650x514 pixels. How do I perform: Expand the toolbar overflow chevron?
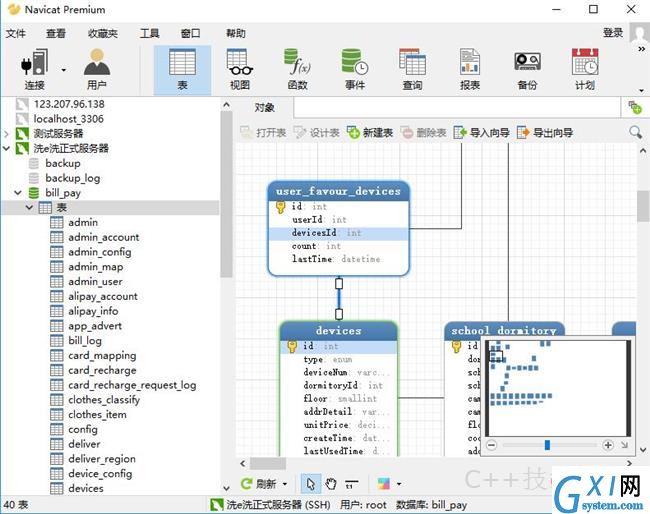641,48
